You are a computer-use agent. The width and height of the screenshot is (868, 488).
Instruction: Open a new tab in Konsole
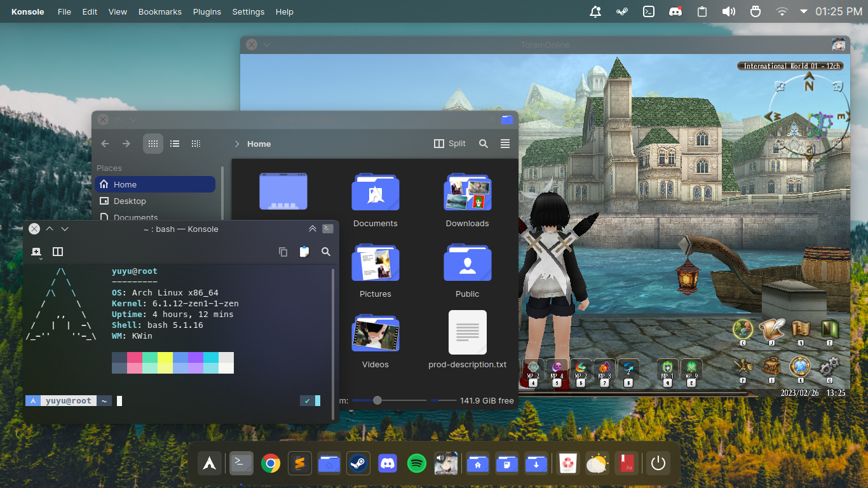click(x=36, y=252)
